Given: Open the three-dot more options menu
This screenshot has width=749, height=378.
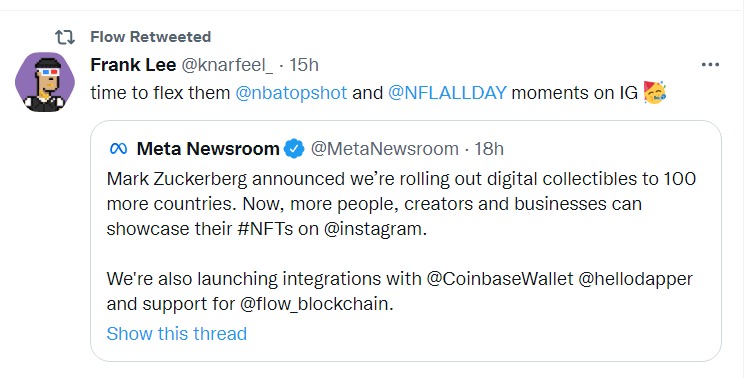Looking at the screenshot, I should [x=710, y=65].
